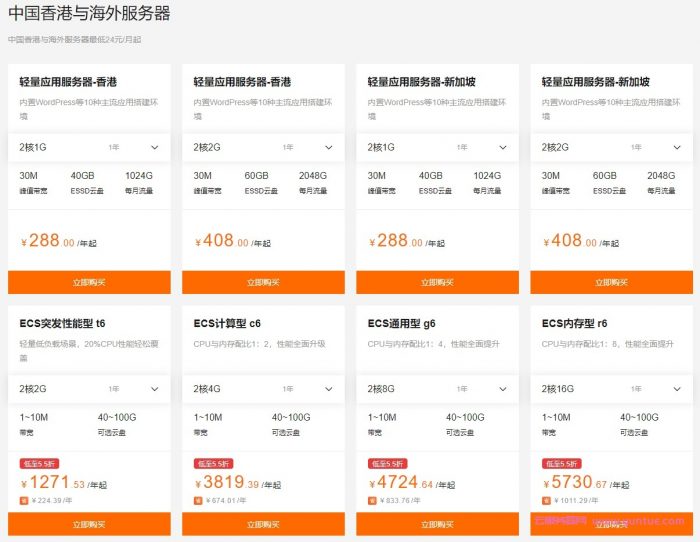Click the coupon icon beside ¥1011.29/年
The height and width of the screenshot is (542, 700).
pyautogui.click(x=546, y=501)
